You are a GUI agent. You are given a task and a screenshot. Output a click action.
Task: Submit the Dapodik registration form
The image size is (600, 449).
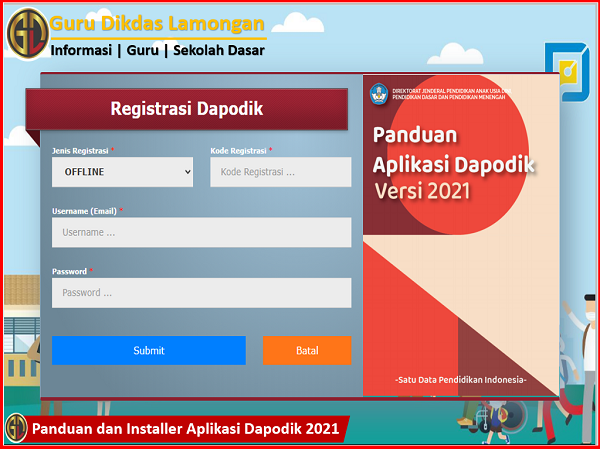point(149,350)
